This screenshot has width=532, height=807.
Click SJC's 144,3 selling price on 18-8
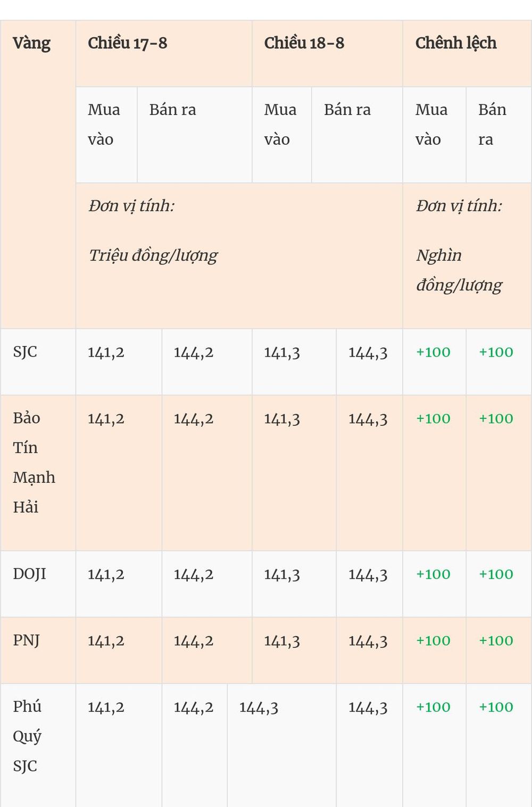368,352
